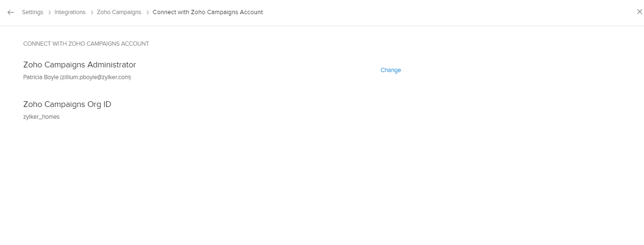Close the settings page with X icon
Screen dimensions: 644x245
tap(639, 12)
